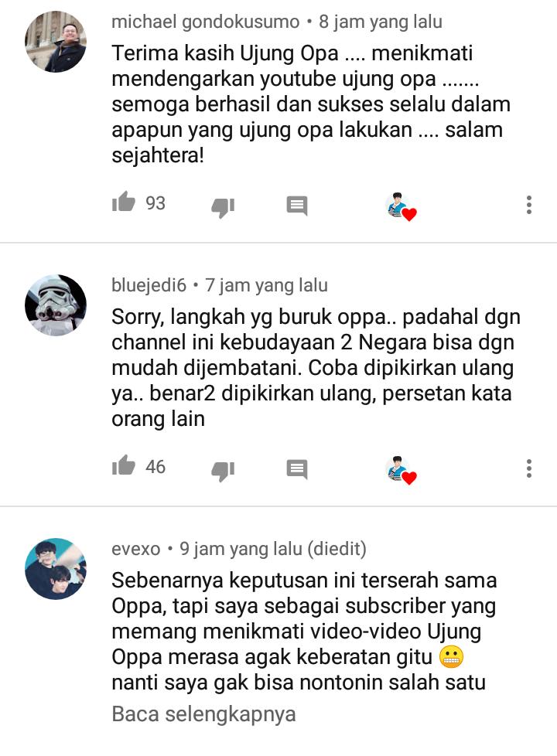Viewport: 557px width, 756px height.
Task: Open michael gondokusumo's profile picture
Action: point(56,42)
